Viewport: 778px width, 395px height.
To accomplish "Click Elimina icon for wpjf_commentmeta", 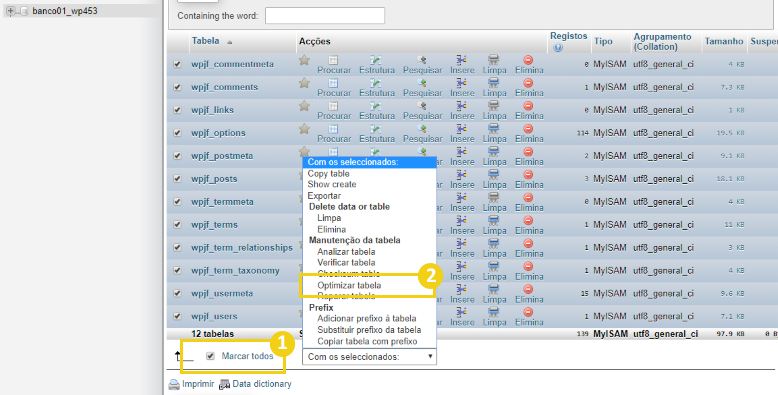I will click(528, 60).
